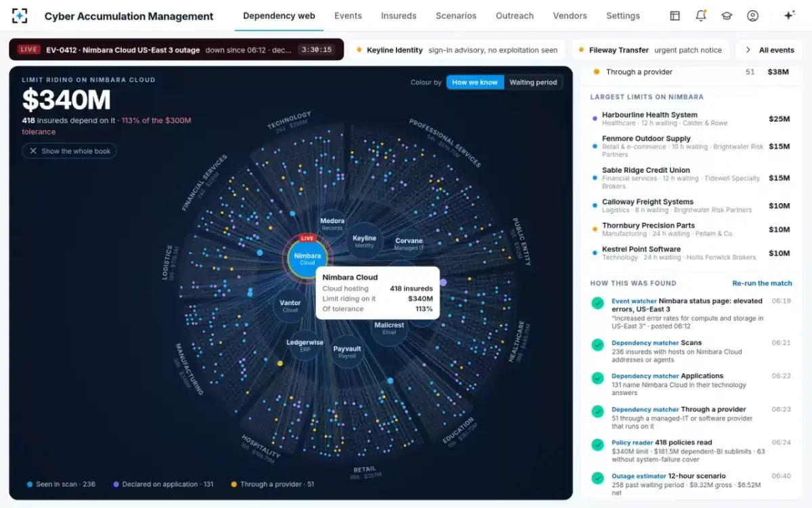This screenshot has width=812, height=508.
Task: Open the notifications bell
Action: 700,16
